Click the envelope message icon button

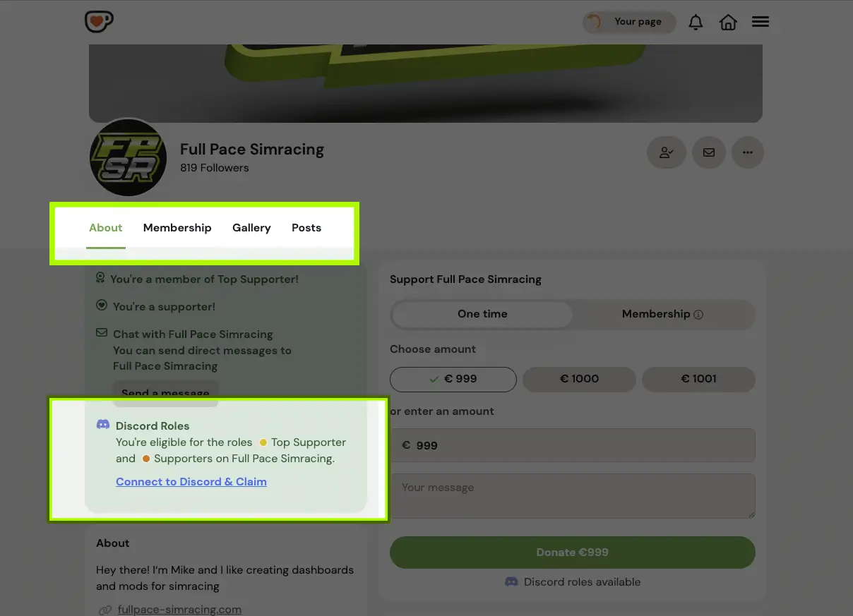point(709,152)
